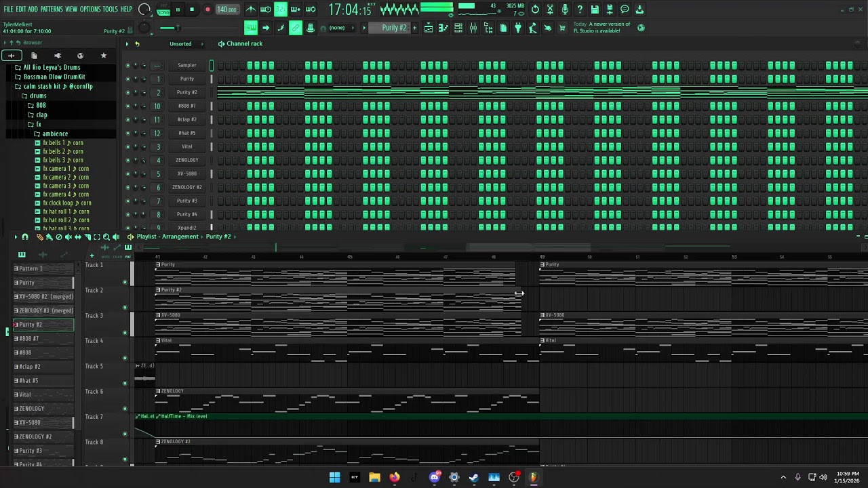Open the VIEW menu
The height and width of the screenshot is (488, 868).
(x=71, y=9)
